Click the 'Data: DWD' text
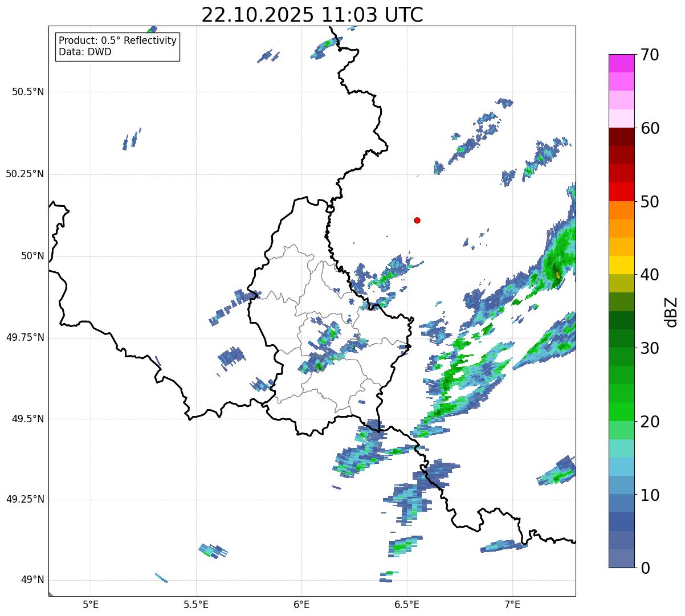This screenshot has height=616, width=685. (x=85, y=52)
